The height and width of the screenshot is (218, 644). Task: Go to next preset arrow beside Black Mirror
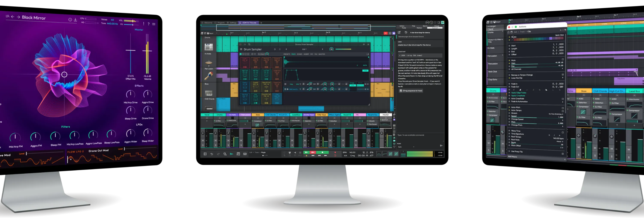(18, 17)
